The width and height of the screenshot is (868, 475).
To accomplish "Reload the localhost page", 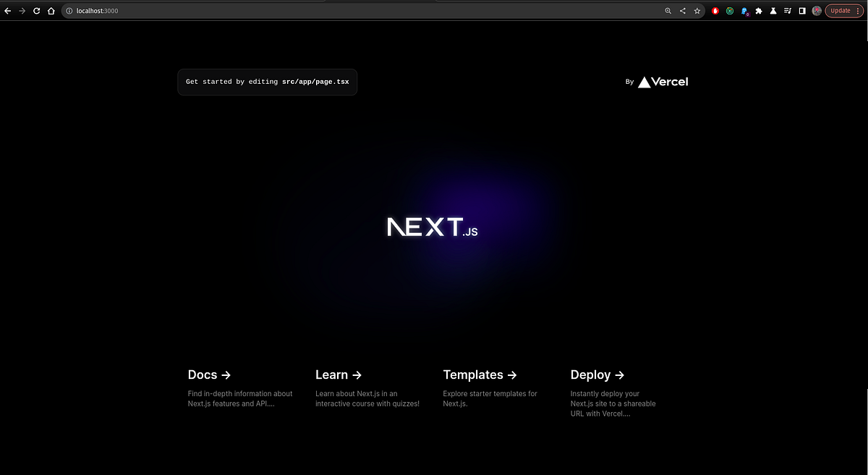I will (36, 10).
